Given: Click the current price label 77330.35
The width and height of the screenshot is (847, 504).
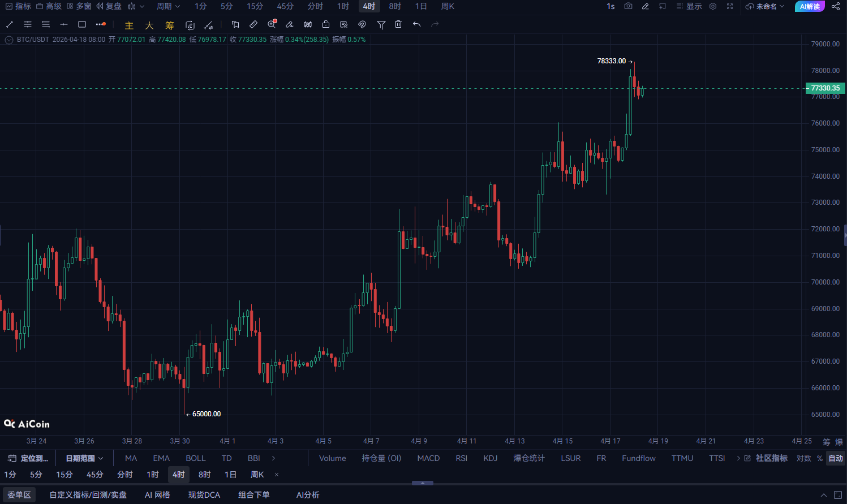Looking at the screenshot, I should (x=825, y=88).
